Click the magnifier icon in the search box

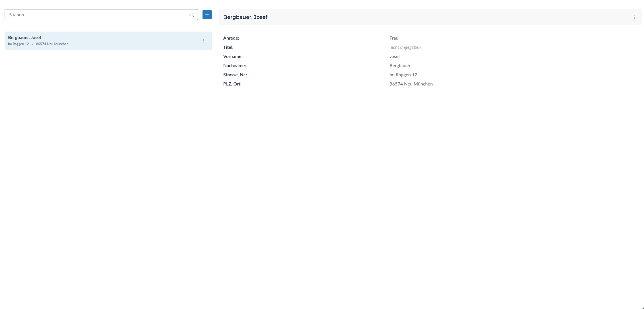pyautogui.click(x=192, y=15)
